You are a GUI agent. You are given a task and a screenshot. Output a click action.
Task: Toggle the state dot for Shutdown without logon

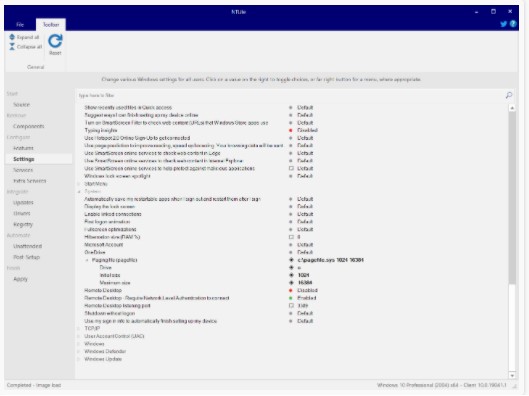pyautogui.click(x=290, y=313)
